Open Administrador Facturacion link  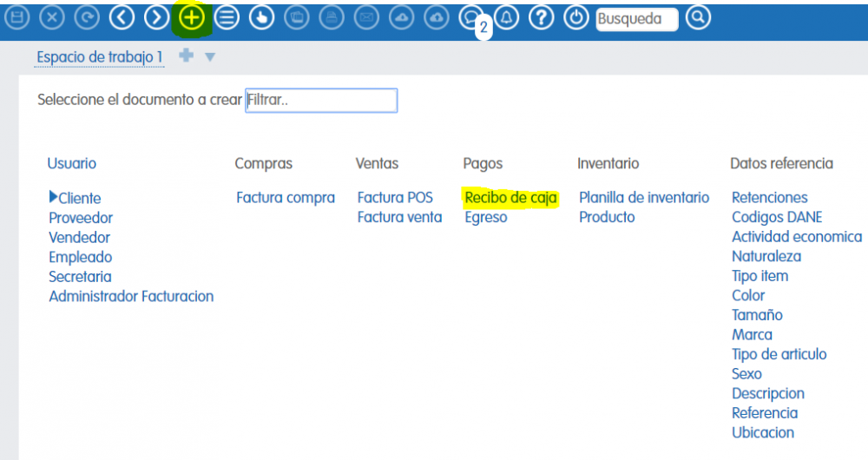[131, 296]
